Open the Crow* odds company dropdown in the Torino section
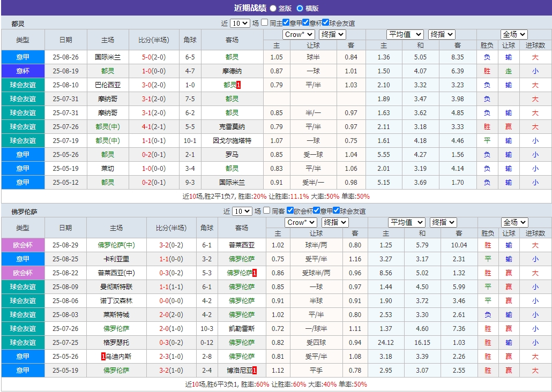This screenshot has height=392, width=552. 298,34
